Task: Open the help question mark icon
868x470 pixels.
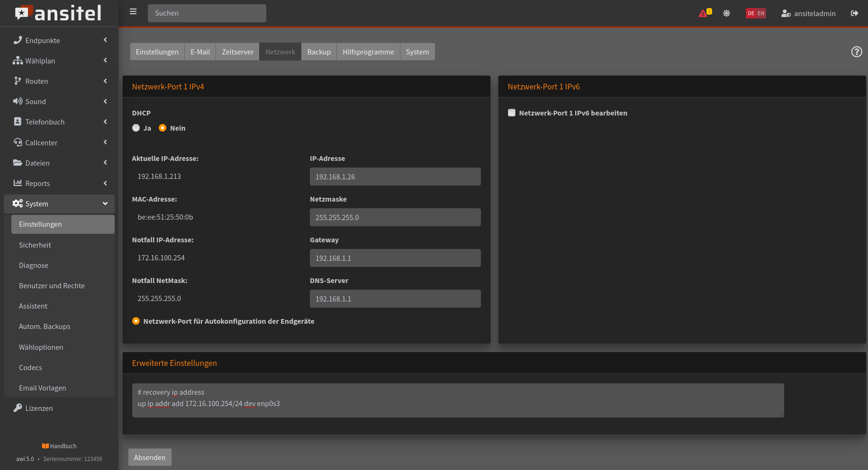Action: pyautogui.click(x=856, y=52)
